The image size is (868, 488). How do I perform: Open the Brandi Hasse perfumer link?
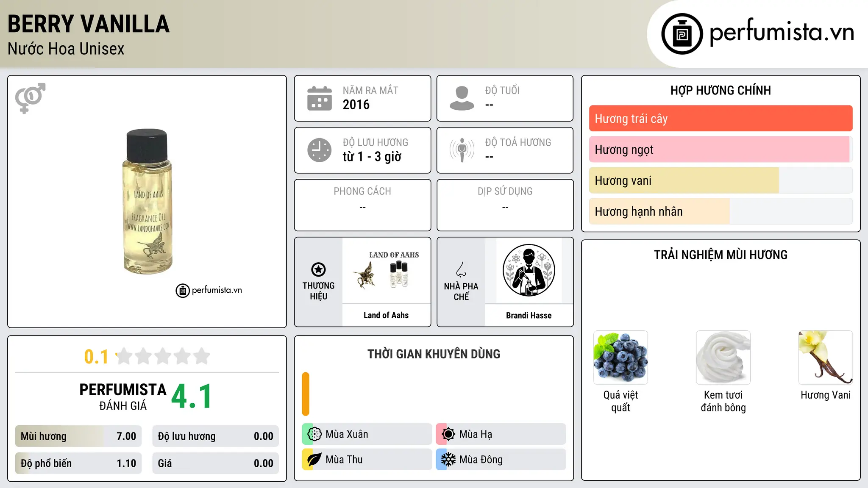(x=529, y=316)
